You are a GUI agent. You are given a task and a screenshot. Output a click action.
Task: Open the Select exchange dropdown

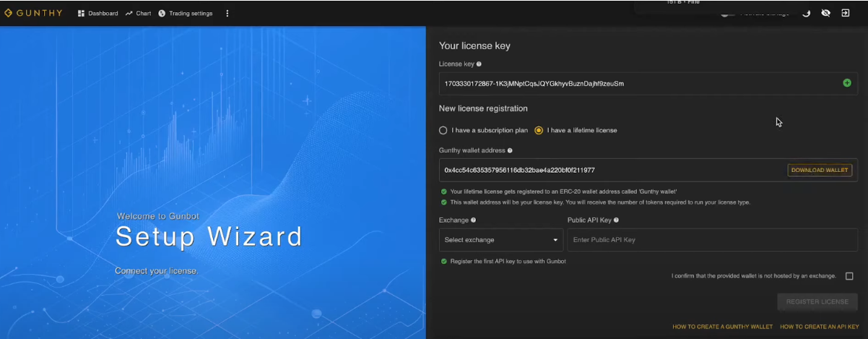coord(500,239)
